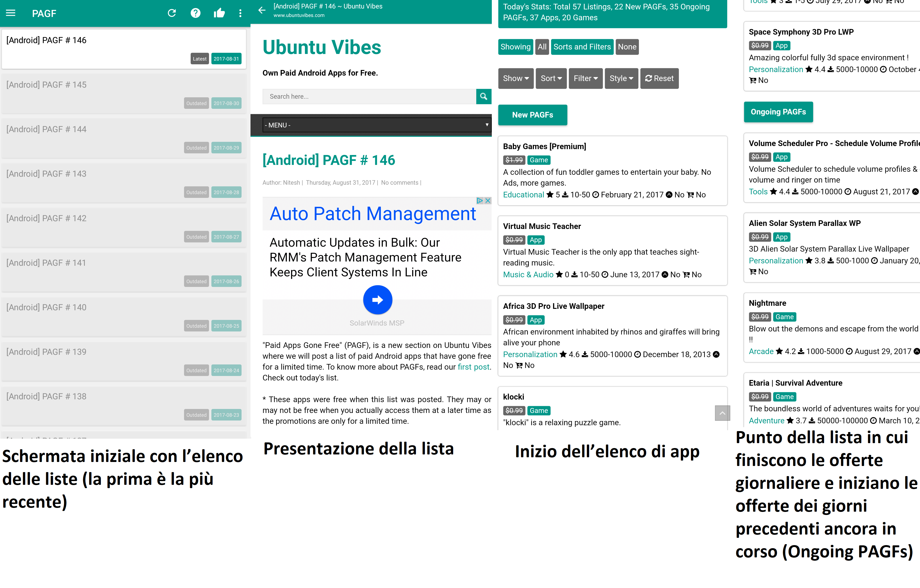
Task: Click Personalization category under Africa 3D
Action: coord(530,354)
